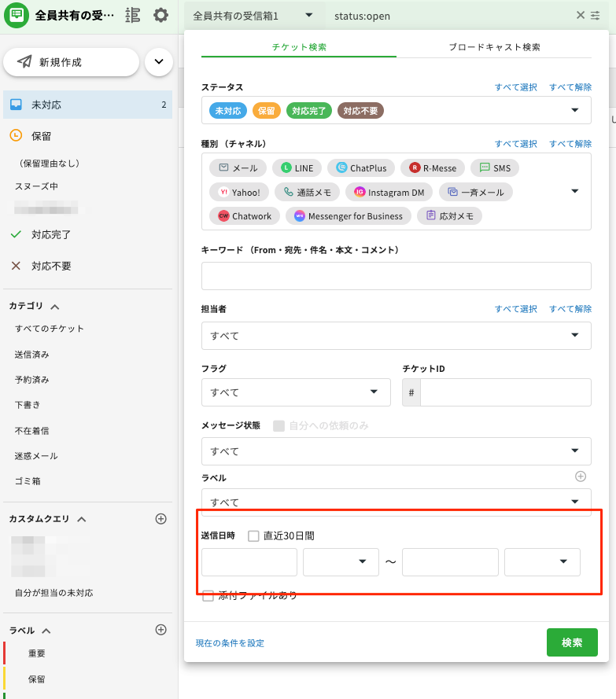Click the キーワード input field

tap(396, 276)
